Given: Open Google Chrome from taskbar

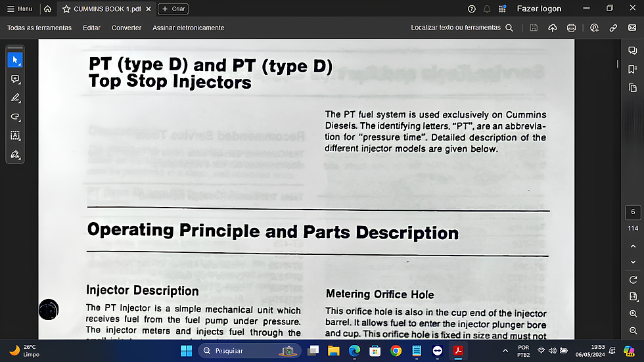Looking at the screenshot, I should 396,351.
